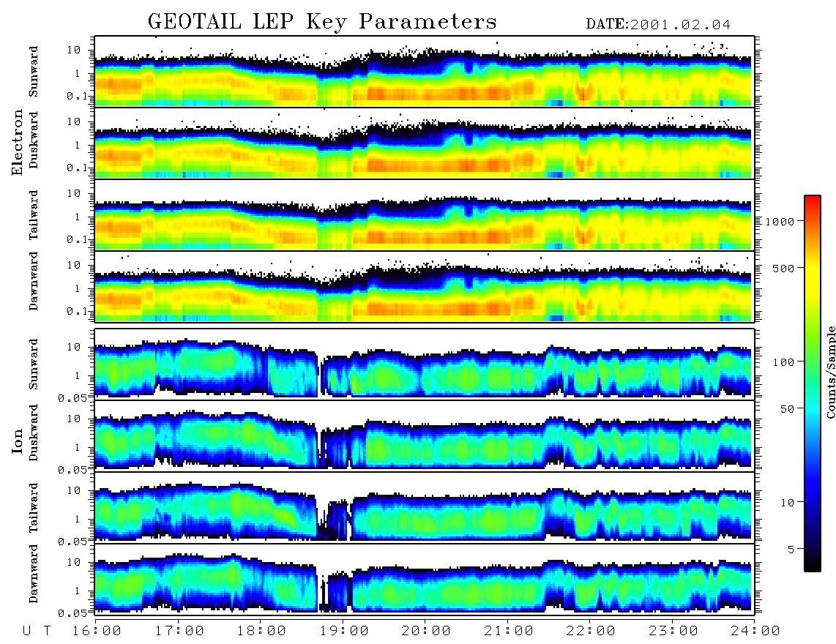This screenshot has width=836, height=644.
Task: Click the Ion Tailward panel label
Action: [x=34, y=507]
